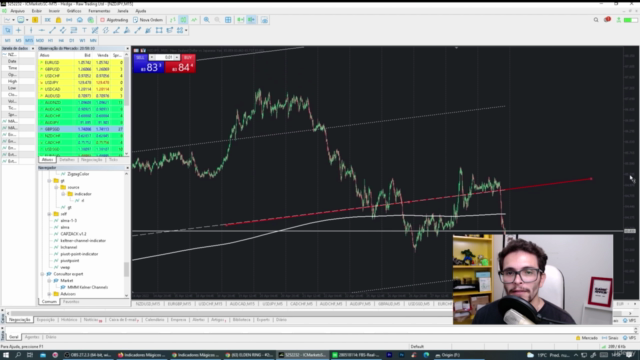This screenshot has width=640, height=360.
Task: Select the rectangle shapes tool
Action: [x=159, y=30]
